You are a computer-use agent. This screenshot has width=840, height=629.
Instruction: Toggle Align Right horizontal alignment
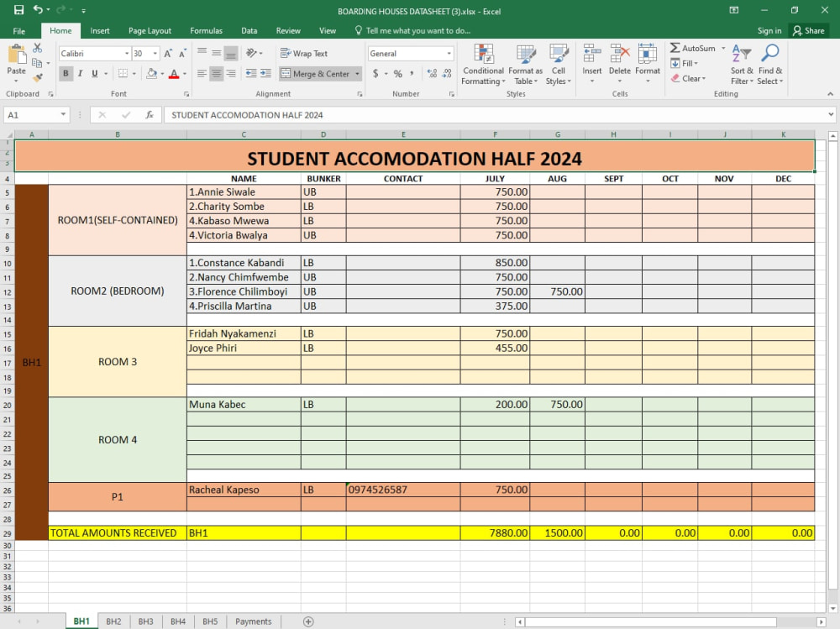point(231,73)
